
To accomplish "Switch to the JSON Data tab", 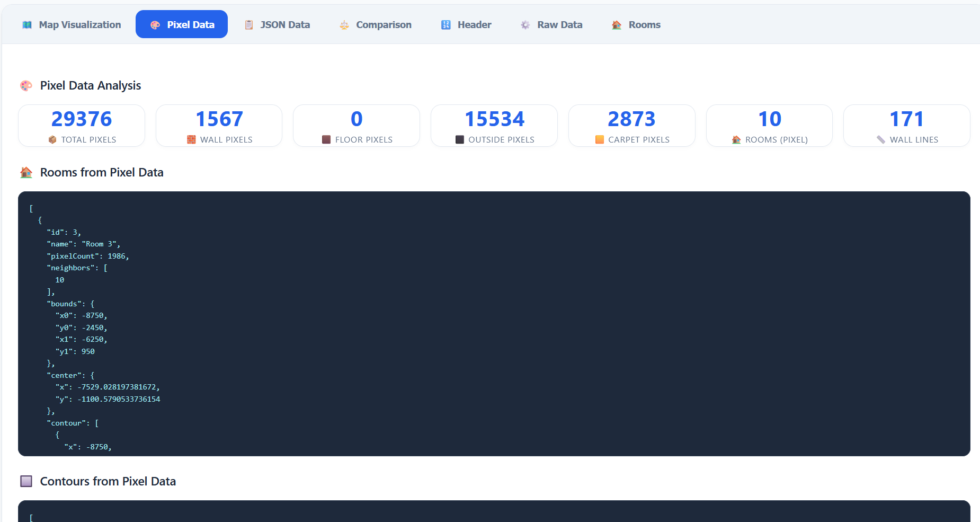I will [277, 24].
